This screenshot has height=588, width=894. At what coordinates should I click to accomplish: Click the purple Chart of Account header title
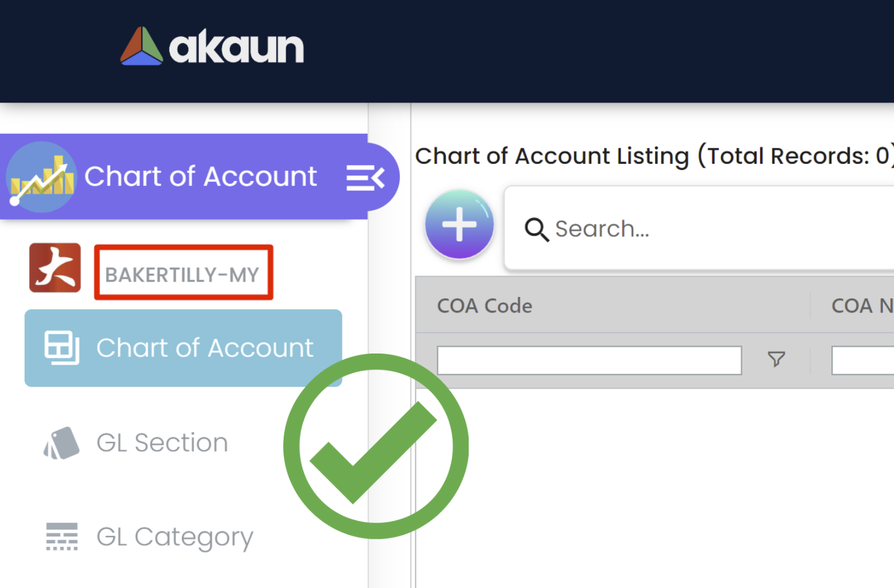pos(200,177)
